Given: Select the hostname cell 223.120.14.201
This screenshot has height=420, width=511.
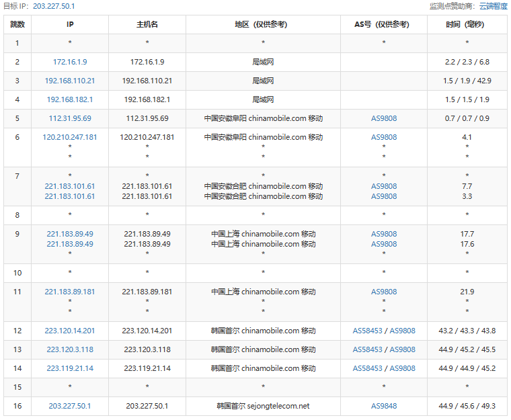Looking at the screenshot, I should 147,331.
